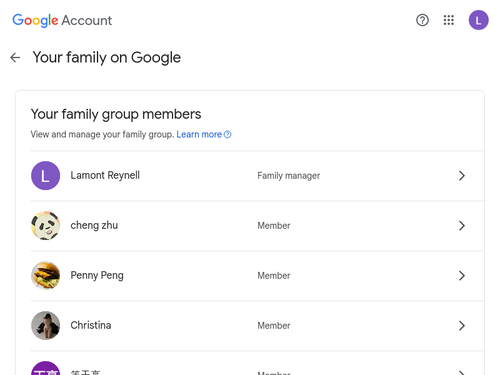Select Christina's Member label
500x375 pixels.
coord(274,326)
